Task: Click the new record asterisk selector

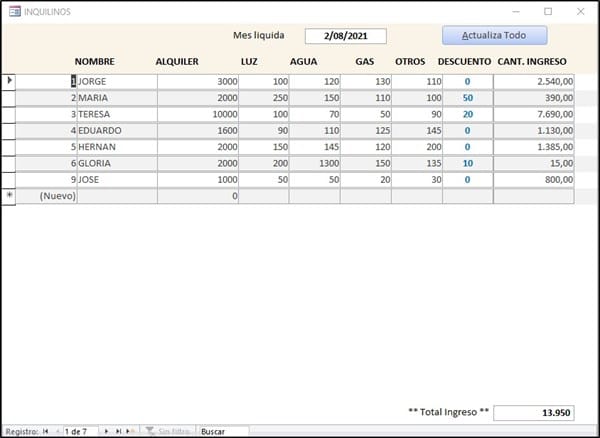Action: [9, 196]
